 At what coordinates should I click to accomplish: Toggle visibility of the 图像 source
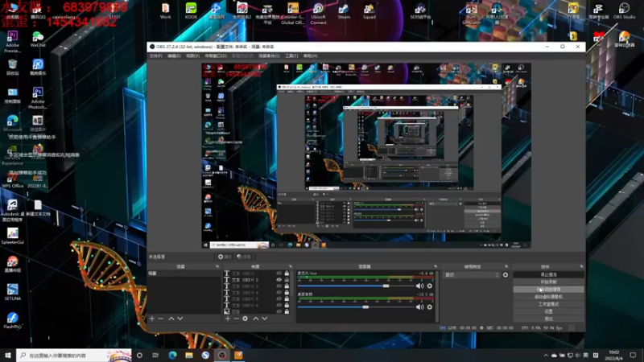click(279, 311)
